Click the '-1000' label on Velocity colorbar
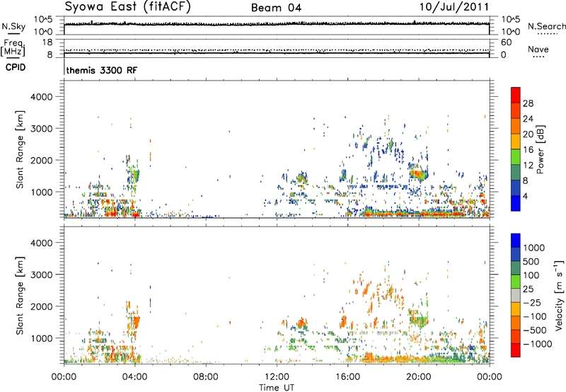 537,344
